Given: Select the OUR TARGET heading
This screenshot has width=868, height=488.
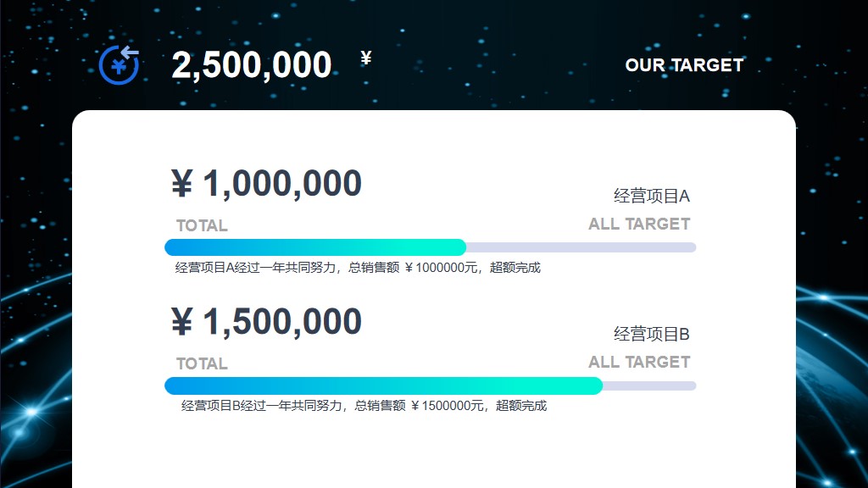Looking at the screenshot, I should click(684, 65).
